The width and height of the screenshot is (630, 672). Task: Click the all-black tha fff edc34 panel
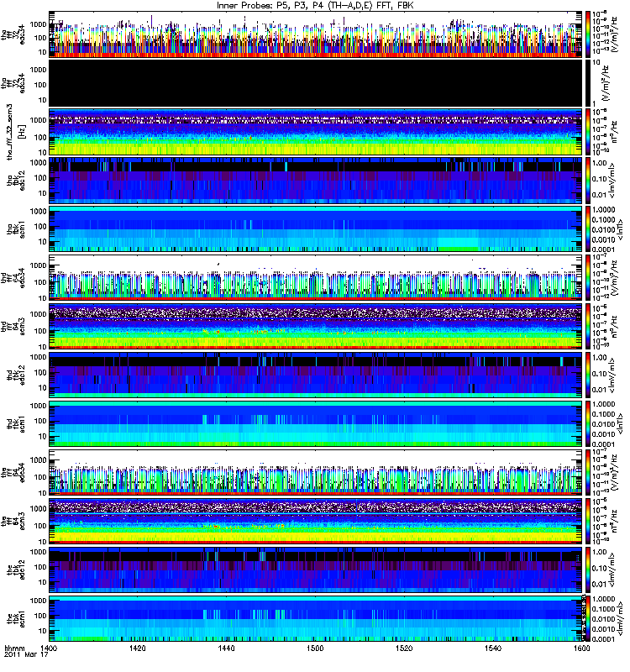point(316,83)
